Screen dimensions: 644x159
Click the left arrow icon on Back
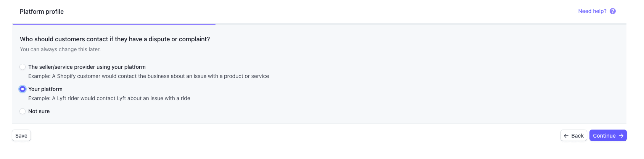[566, 136]
